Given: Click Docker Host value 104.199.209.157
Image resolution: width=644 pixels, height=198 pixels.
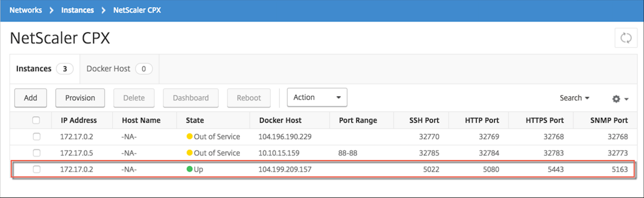Looking at the screenshot, I should (x=285, y=170).
